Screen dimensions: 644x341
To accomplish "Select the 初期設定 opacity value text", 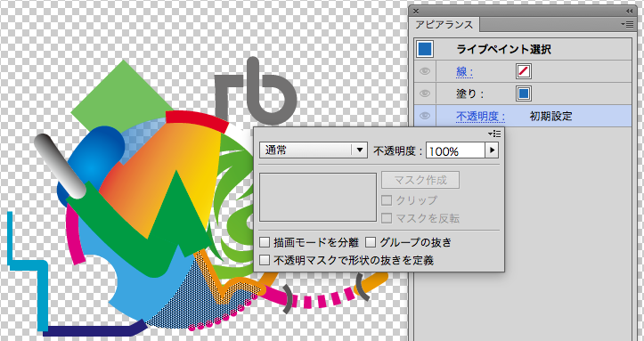I will (550, 116).
